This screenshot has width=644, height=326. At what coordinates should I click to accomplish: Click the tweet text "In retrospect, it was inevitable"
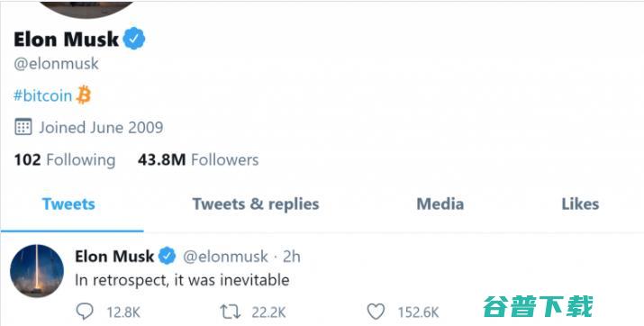click(182, 280)
